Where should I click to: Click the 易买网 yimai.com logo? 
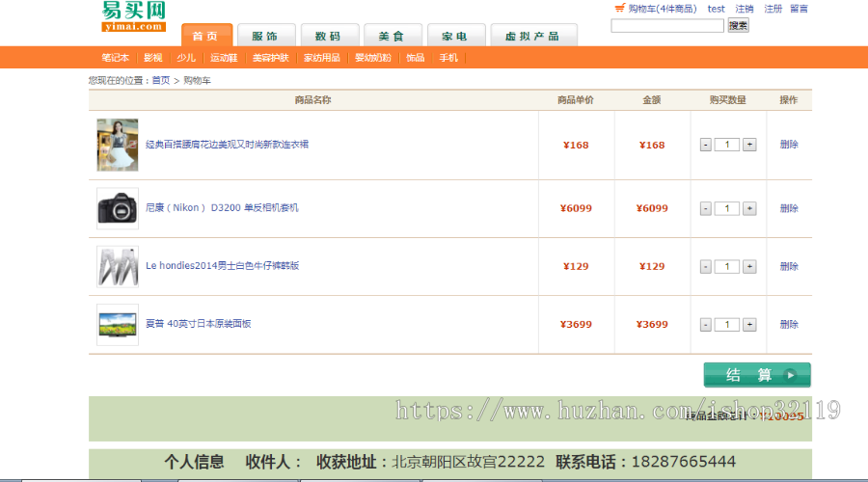(133, 16)
